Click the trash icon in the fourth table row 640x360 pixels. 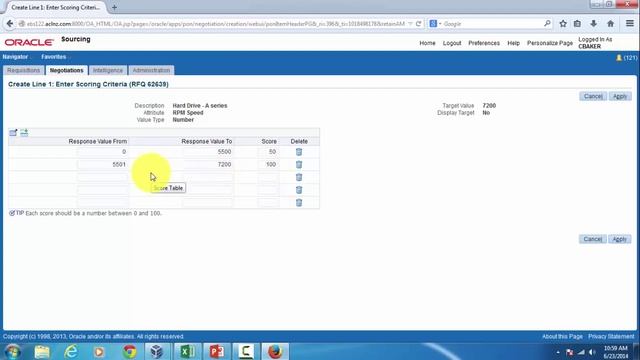coord(299,190)
